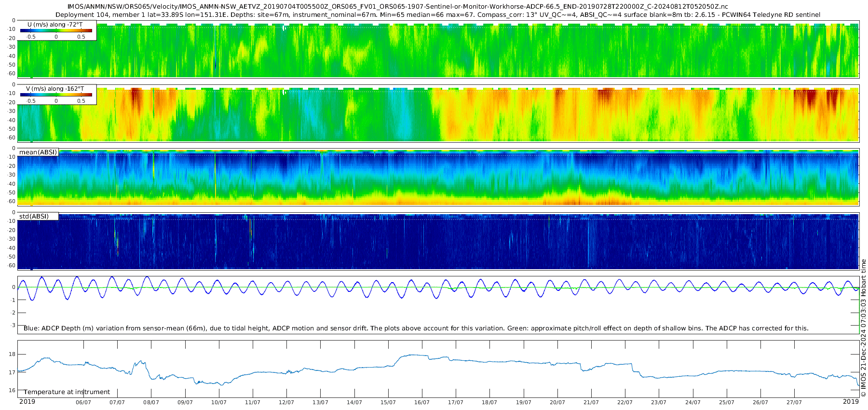This screenshot has width=868, height=410.
Task: Click the 06/07 date tick label
Action: (x=83, y=402)
